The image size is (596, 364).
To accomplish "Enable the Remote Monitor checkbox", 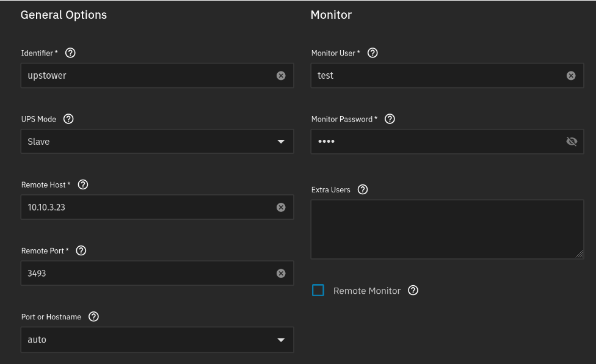I will [x=318, y=291].
